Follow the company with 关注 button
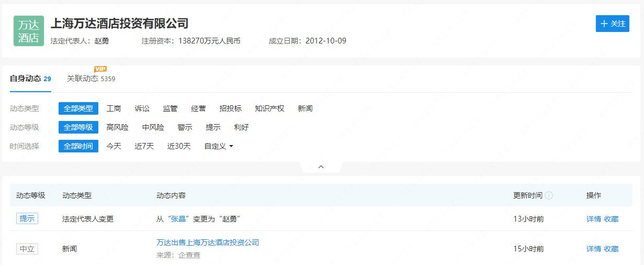644x265 pixels. [x=613, y=24]
